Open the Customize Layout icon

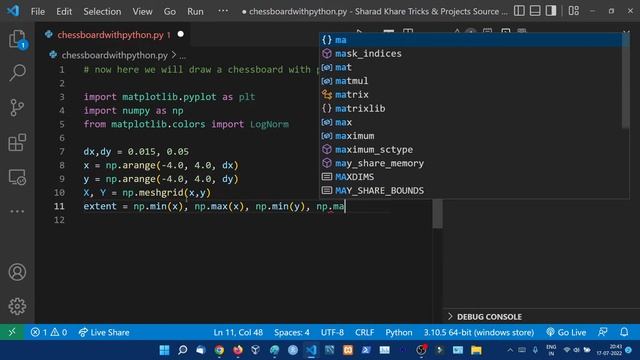tap(574, 11)
